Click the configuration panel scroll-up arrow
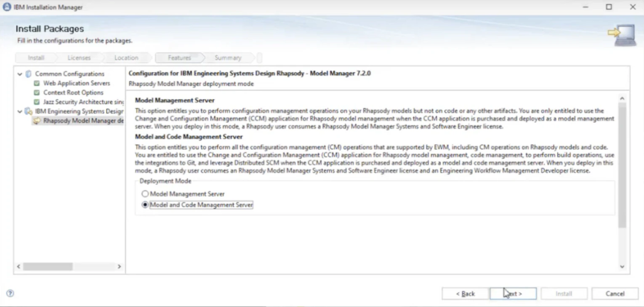This screenshot has width=644, height=307. click(x=622, y=98)
